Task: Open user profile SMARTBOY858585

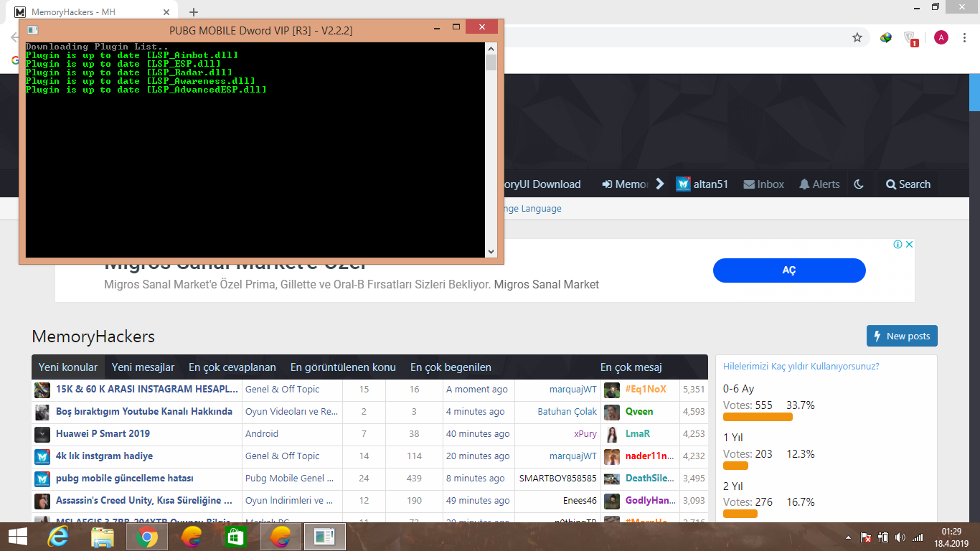Action: (558, 479)
